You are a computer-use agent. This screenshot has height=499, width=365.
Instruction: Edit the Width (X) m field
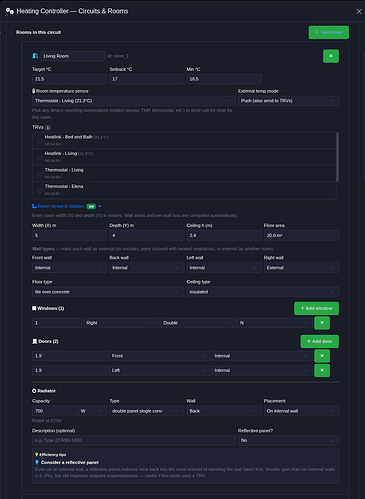pyautogui.click(x=69, y=235)
